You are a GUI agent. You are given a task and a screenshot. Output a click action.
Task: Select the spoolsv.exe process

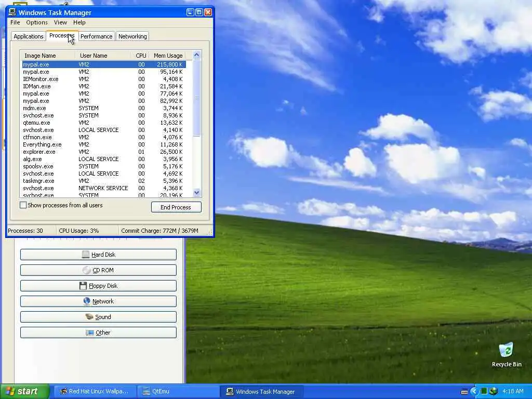click(104, 167)
